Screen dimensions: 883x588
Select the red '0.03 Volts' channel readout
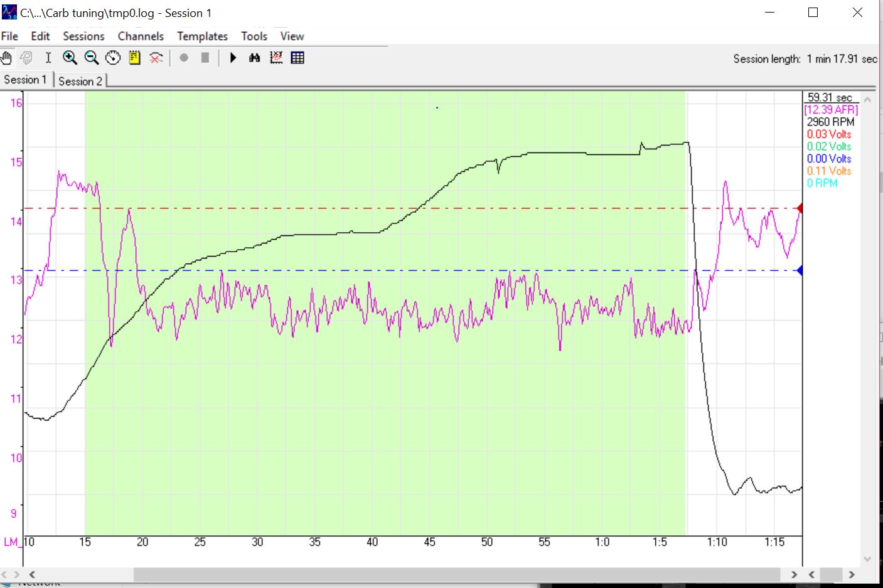[829, 134]
